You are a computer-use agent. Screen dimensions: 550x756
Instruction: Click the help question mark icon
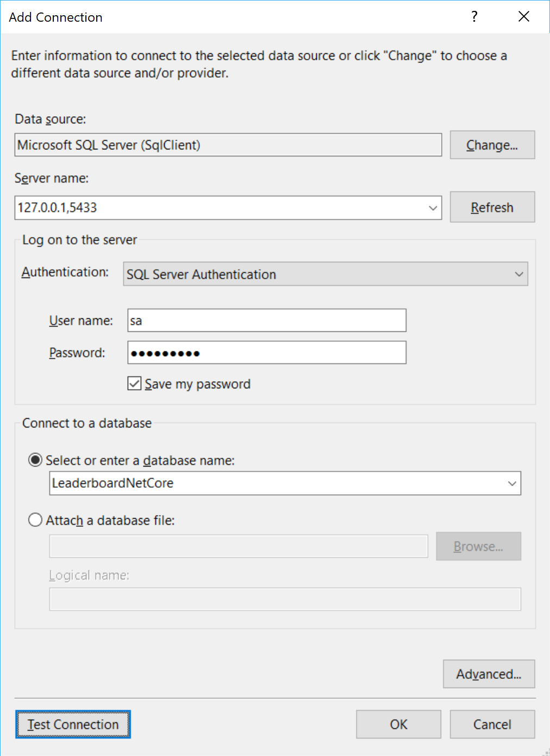click(x=474, y=17)
